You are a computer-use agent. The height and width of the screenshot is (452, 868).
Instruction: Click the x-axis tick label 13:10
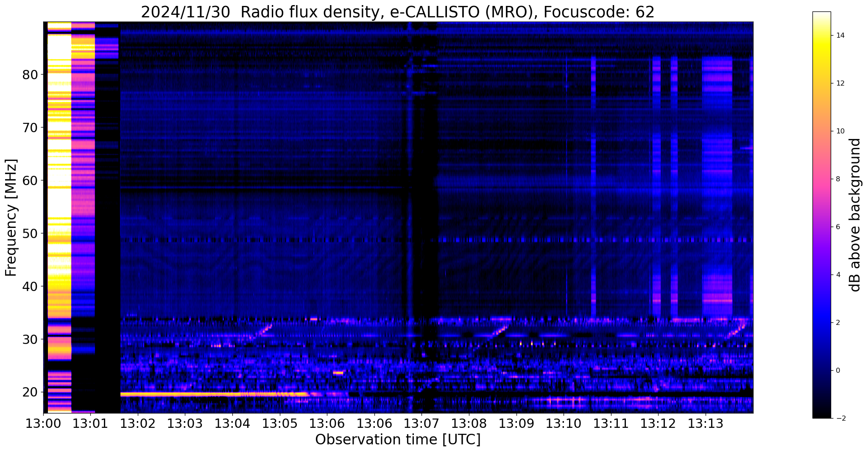point(564,423)
